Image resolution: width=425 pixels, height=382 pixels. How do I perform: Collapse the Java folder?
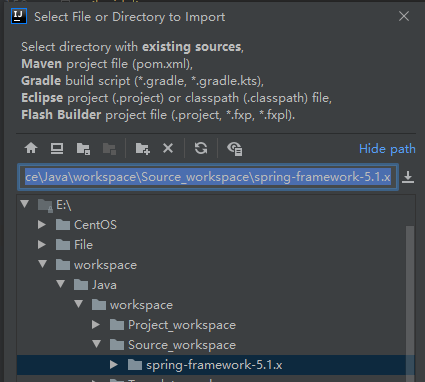click(61, 284)
